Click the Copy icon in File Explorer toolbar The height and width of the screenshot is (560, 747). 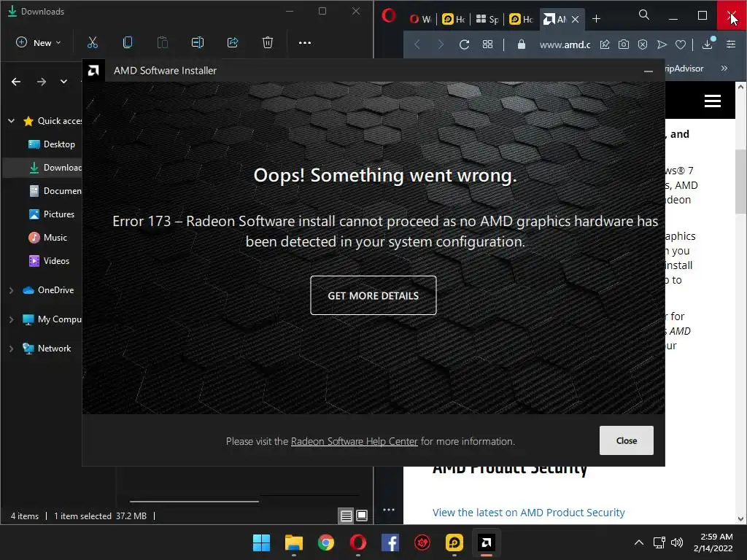(x=127, y=43)
